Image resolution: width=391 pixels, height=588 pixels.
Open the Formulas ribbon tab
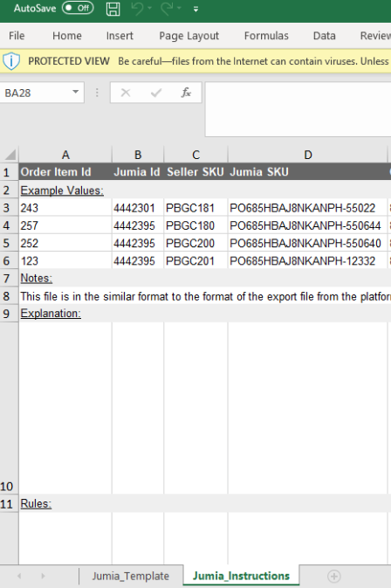pyautogui.click(x=266, y=36)
